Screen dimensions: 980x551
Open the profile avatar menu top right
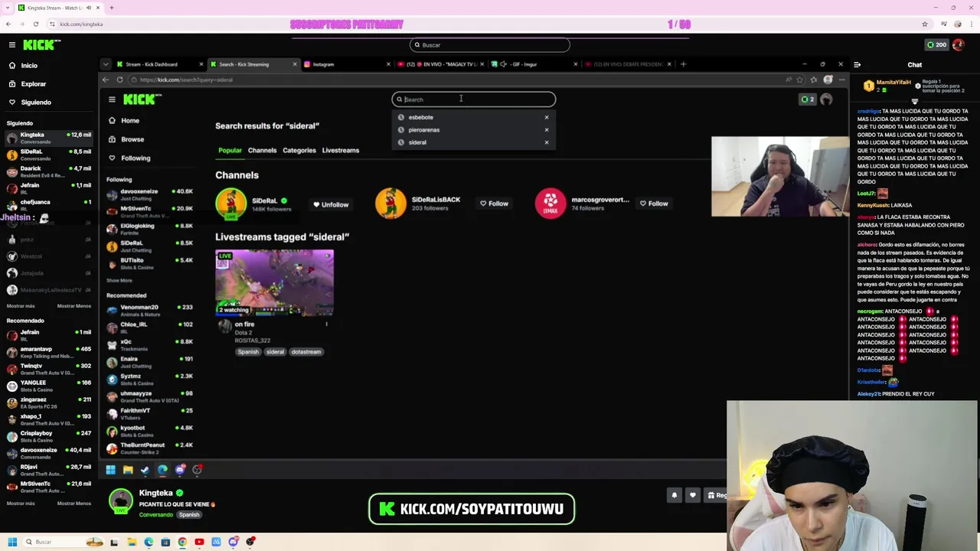coord(959,44)
